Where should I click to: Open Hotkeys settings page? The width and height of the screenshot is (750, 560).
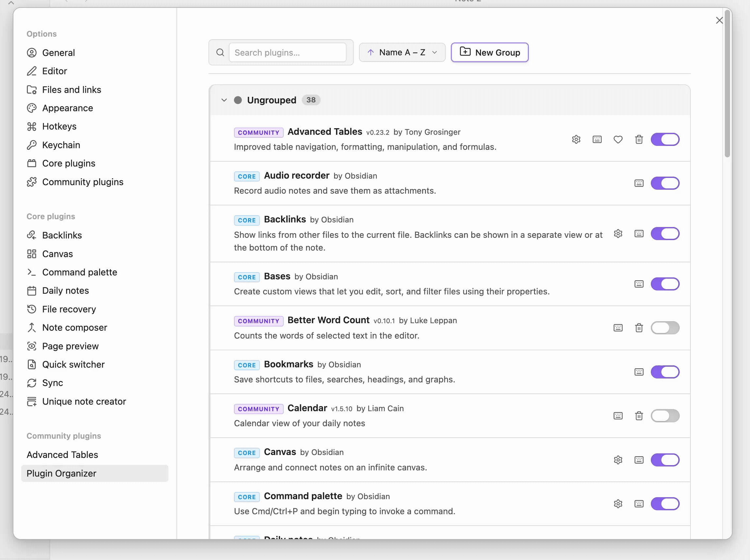click(95, 127)
